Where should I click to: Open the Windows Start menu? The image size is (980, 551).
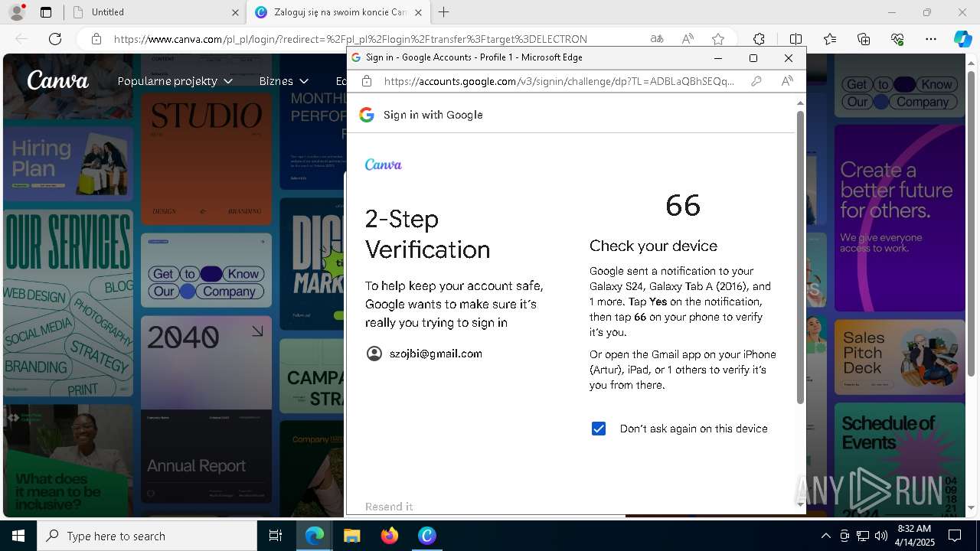coord(18,536)
